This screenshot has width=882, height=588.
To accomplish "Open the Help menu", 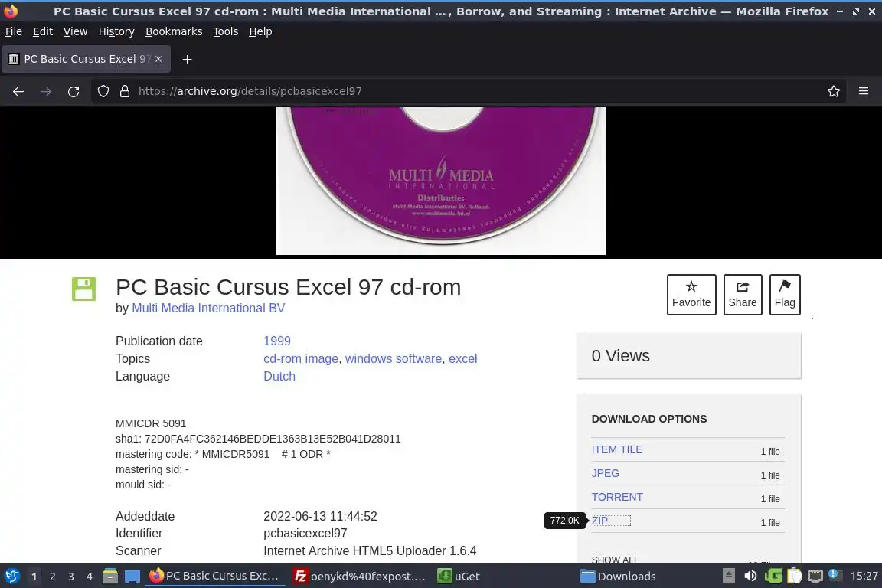I will click(260, 31).
